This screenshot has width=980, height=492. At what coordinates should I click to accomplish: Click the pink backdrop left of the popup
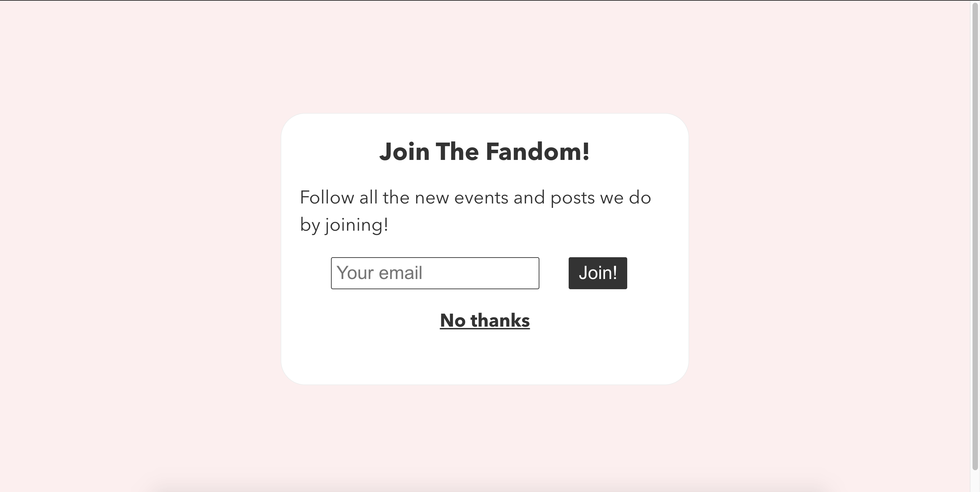pyautogui.click(x=141, y=247)
